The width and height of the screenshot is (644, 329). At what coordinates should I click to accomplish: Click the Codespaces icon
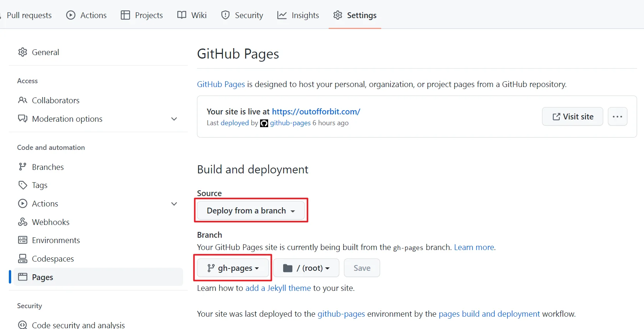click(x=23, y=258)
